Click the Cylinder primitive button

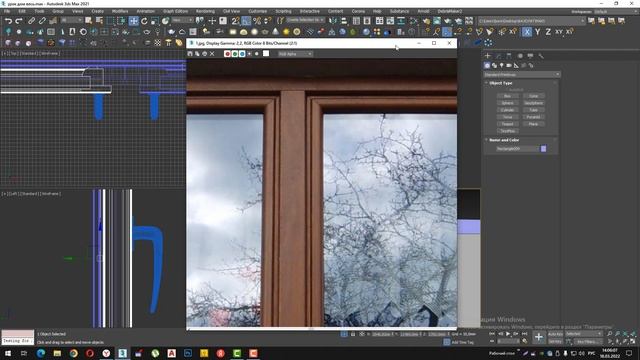[507, 110]
